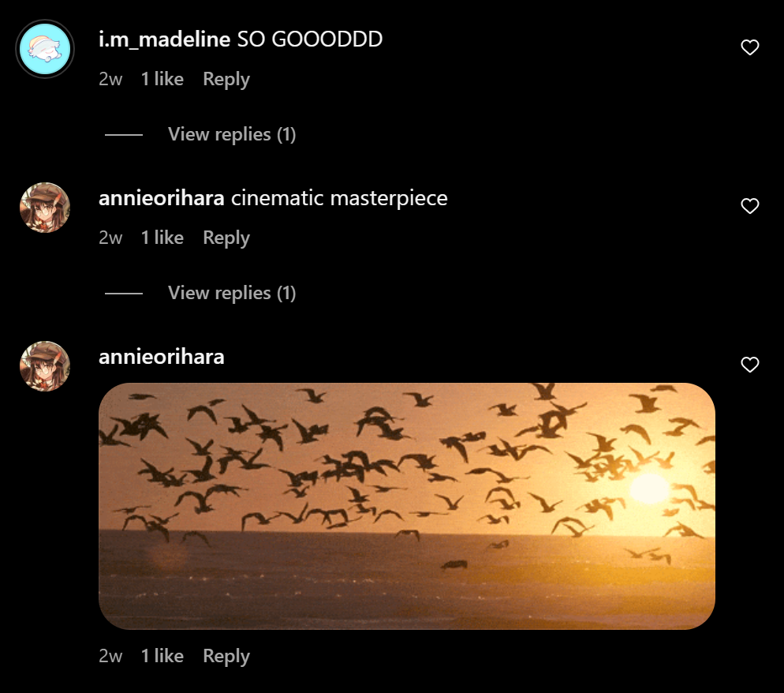View '1 like' on cinematic masterpiece comment
The image size is (784, 693).
[x=162, y=238]
